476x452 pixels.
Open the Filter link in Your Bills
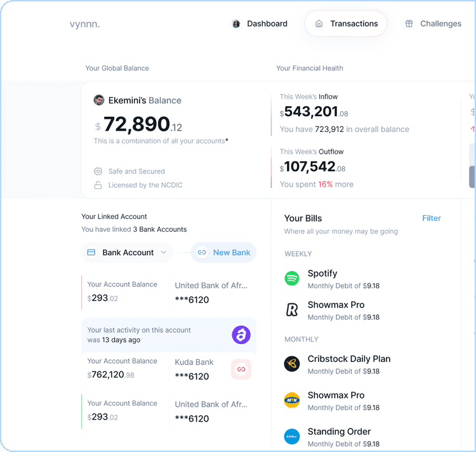pyautogui.click(x=432, y=218)
